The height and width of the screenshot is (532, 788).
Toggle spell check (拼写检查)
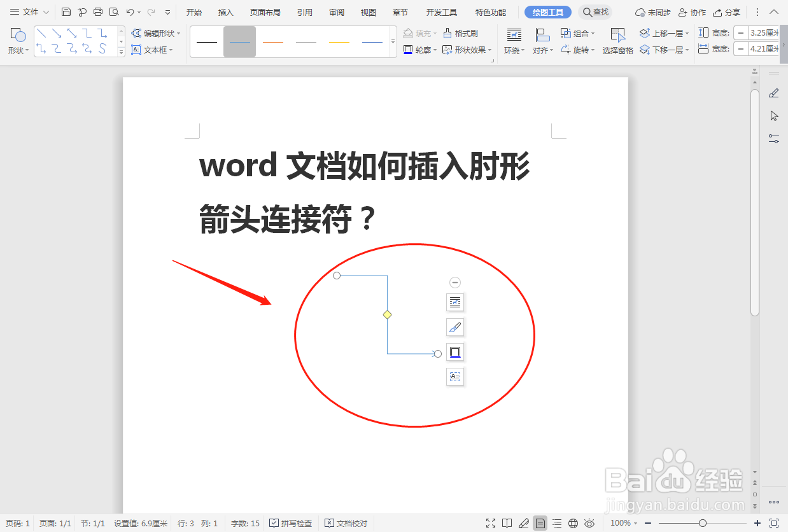291,523
